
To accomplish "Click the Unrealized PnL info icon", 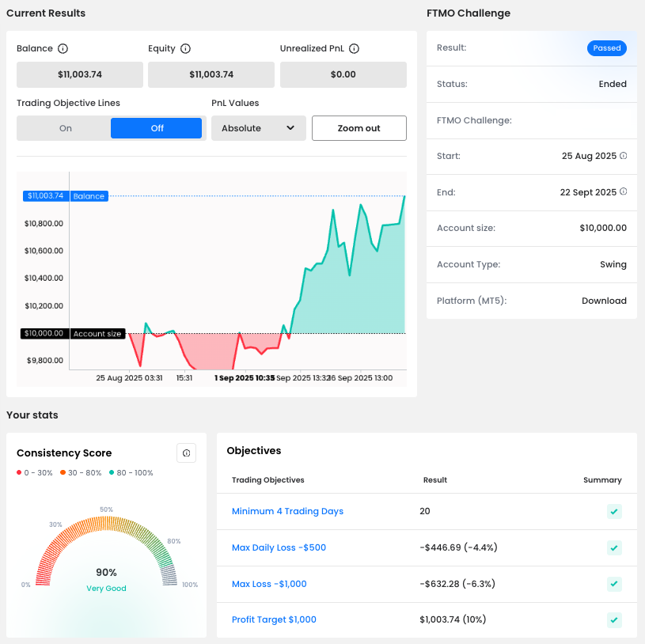I will pos(355,49).
